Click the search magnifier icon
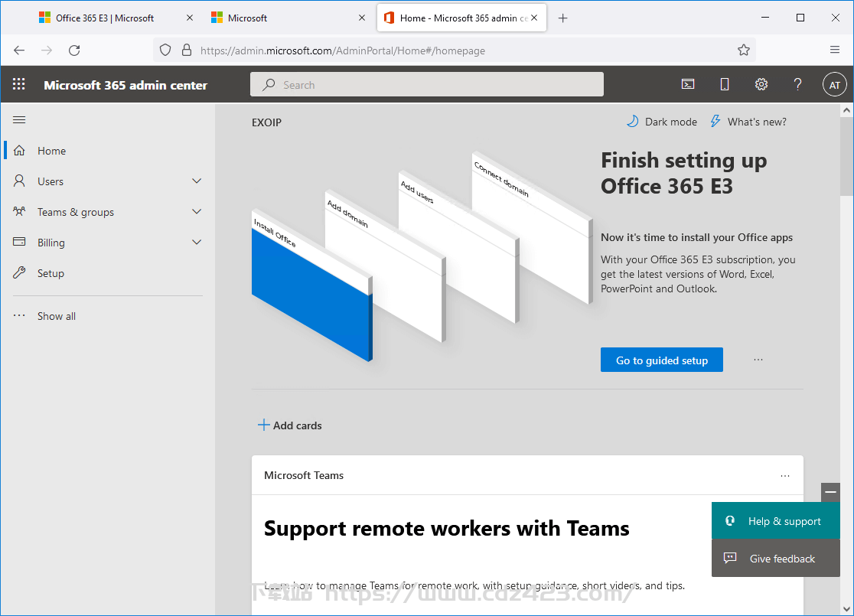The height and width of the screenshot is (616, 854). (269, 84)
